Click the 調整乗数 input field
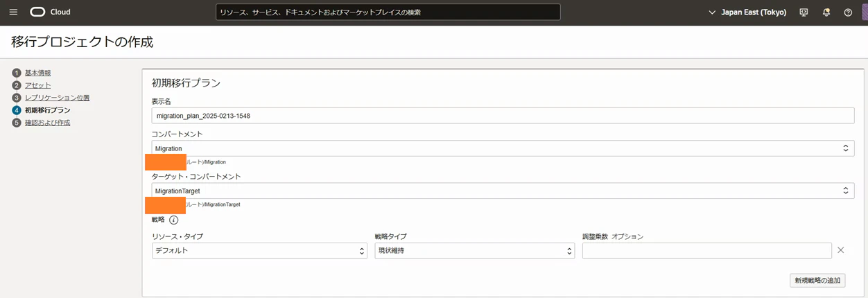 coord(706,251)
